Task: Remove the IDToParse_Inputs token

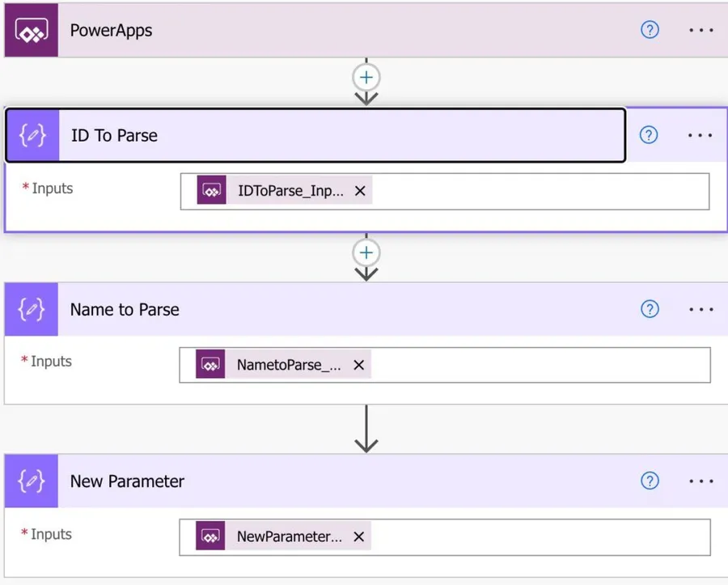Action: point(360,191)
